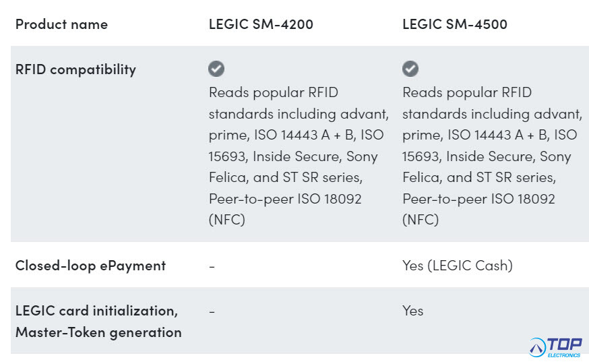Click the checkmark icon under LEGIC SM-4500
Viewport: 589px width, 364px height.
click(x=410, y=69)
